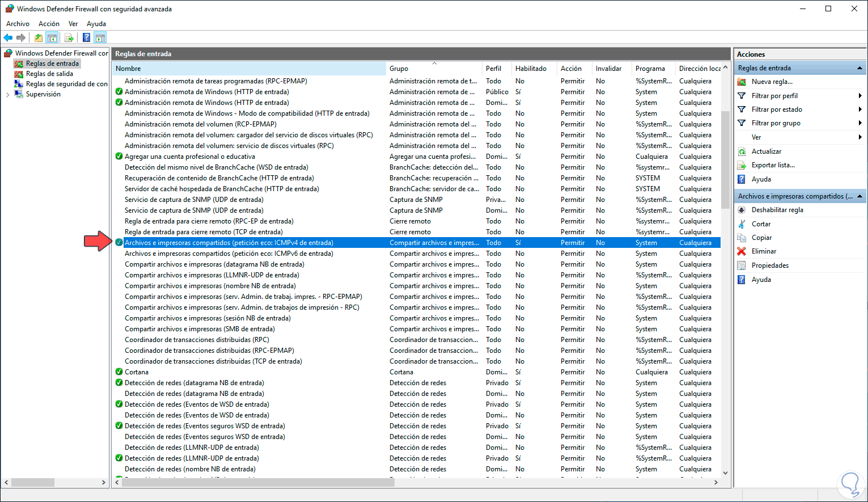This screenshot has height=502, width=868.
Task: Open the Ayuda menu in the menu bar
Action: click(96, 24)
